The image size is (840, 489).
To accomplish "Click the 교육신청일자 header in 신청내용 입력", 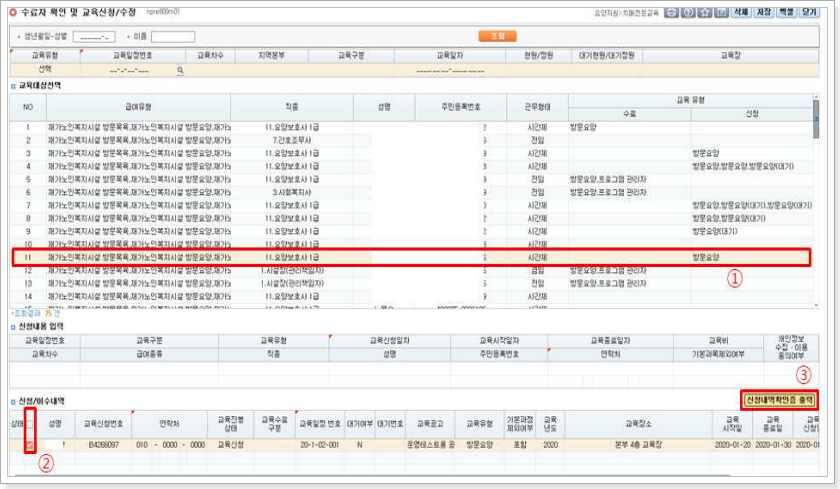I will pos(389,341).
